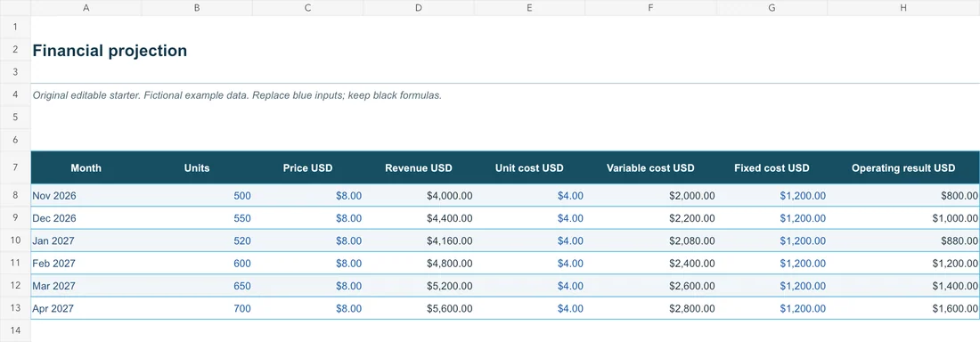Select column D header
The height and width of the screenshot is (342, 980).
click(x=418, y=7)
